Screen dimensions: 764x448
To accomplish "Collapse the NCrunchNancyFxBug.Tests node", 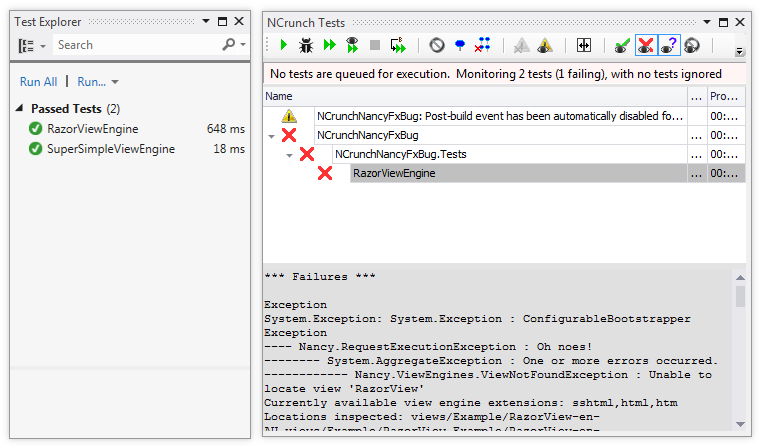I will coord(289,155).
